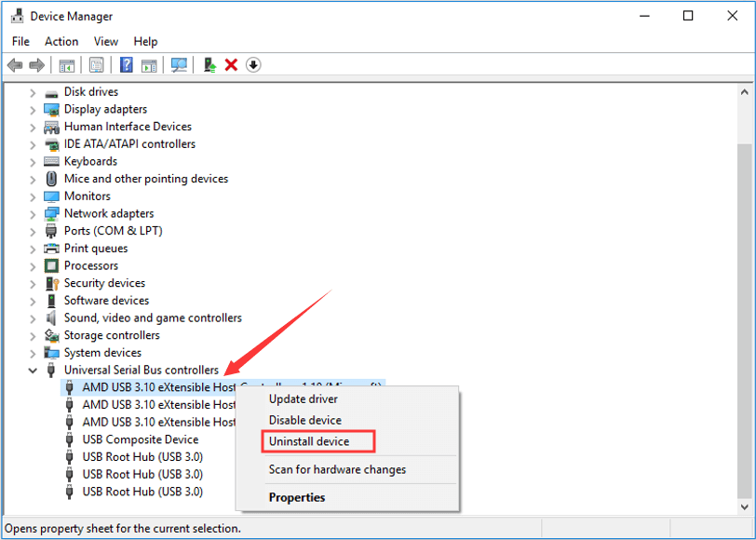Click the Show/Hide Action Pane icon

149,65
